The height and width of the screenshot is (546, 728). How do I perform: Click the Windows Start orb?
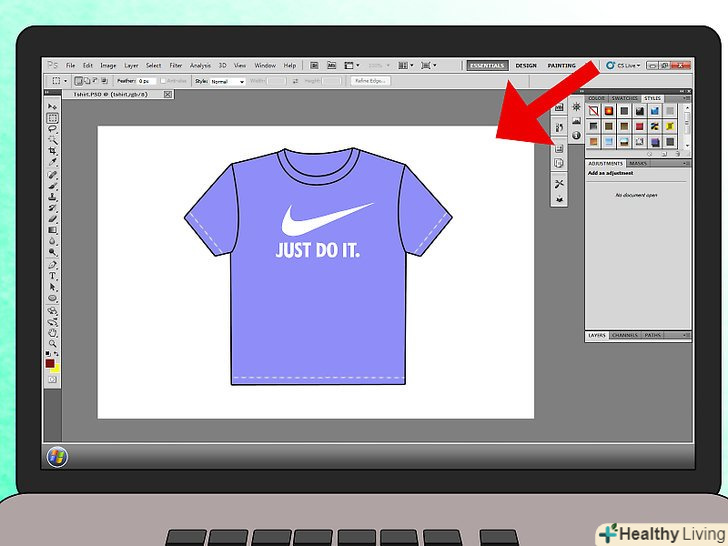[57, 457]
